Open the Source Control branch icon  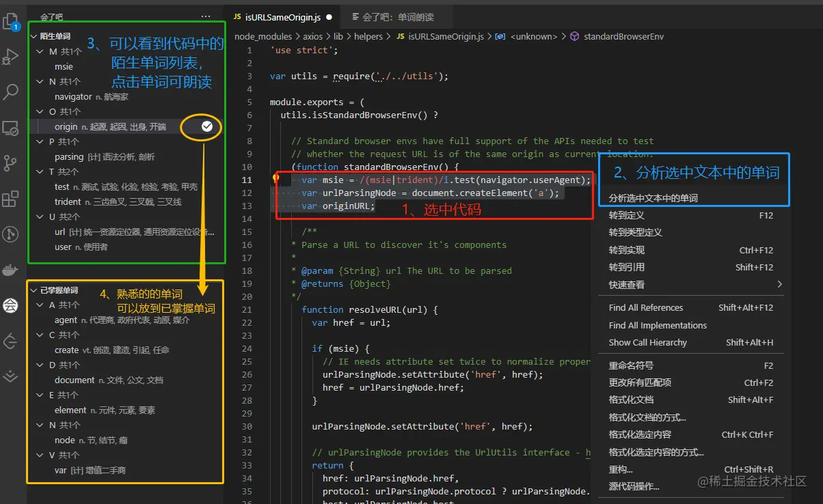[11, 163]
